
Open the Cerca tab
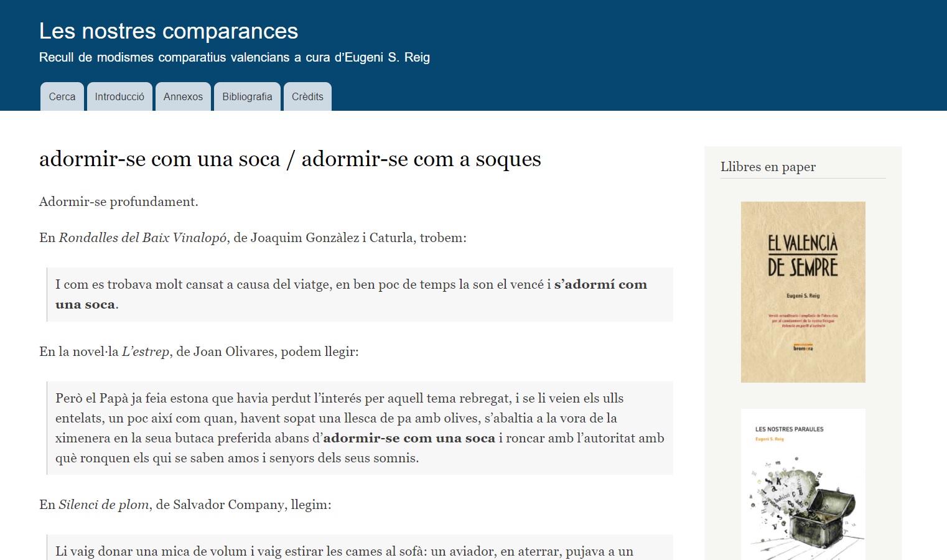(62, 97)
